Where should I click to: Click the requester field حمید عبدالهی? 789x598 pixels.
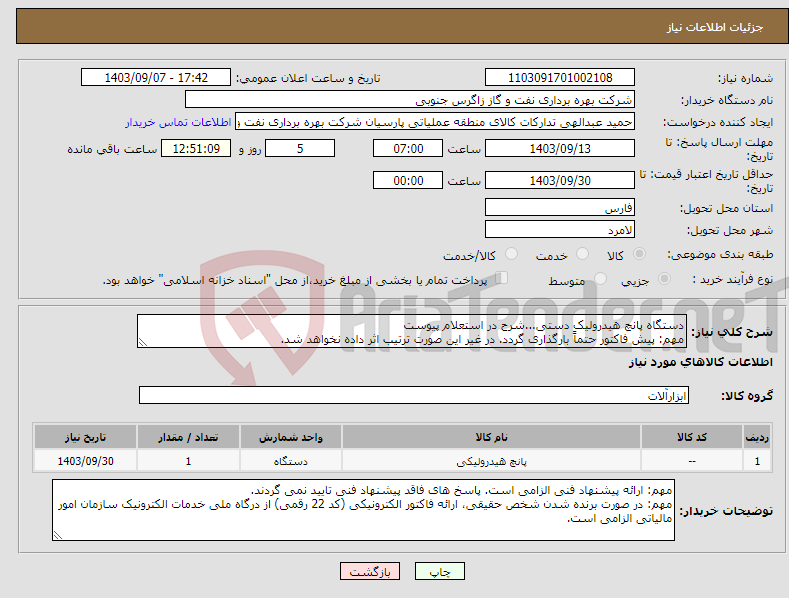[x=435, y=122]
